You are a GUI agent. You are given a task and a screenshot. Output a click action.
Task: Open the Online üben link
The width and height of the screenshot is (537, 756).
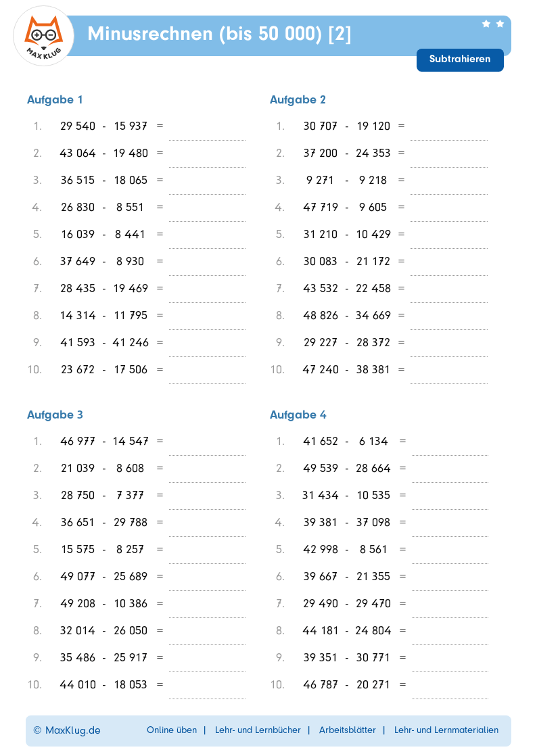(172, 730)
